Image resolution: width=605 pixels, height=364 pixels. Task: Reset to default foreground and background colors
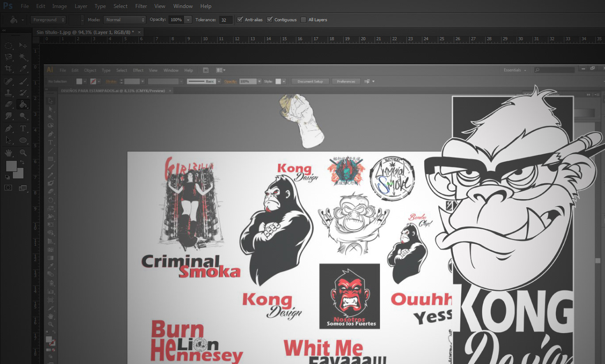tap(7, 177)
